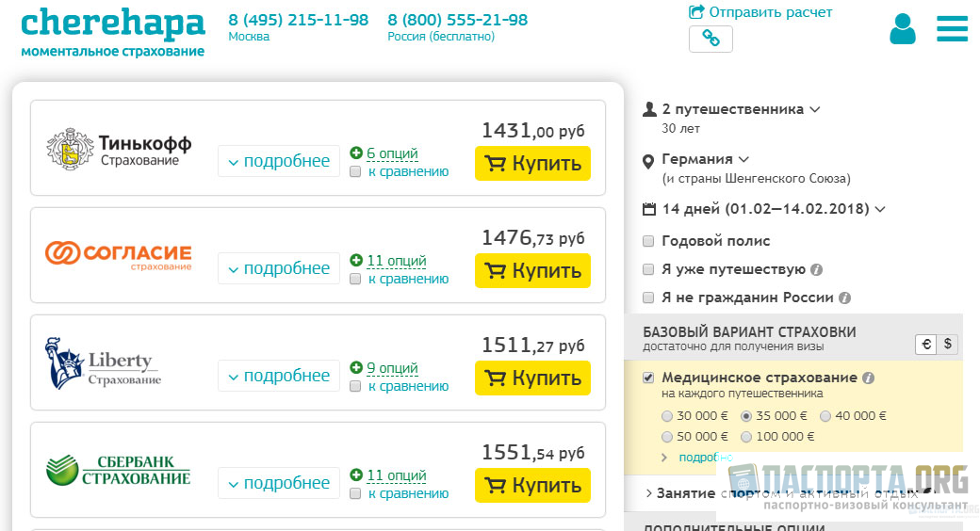980x531 pixels.
Task: Open 9 опций link for Liberty
Action: tap(392, 368)
